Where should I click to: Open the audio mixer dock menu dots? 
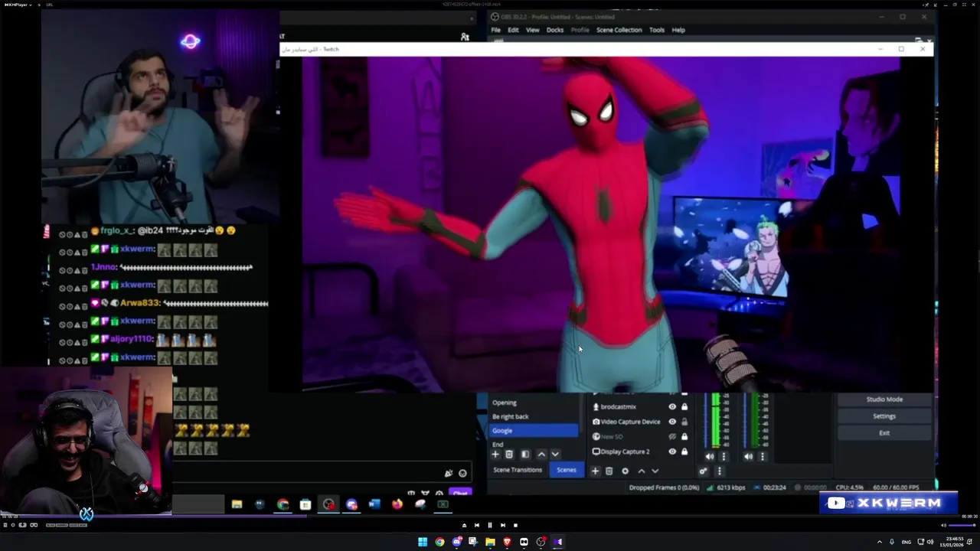click(719, 471)
